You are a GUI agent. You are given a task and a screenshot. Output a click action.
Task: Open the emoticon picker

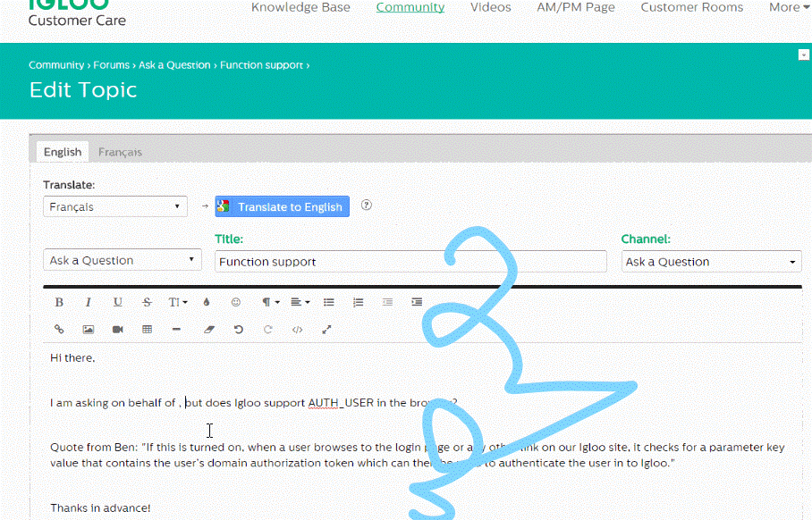point(236,302)
